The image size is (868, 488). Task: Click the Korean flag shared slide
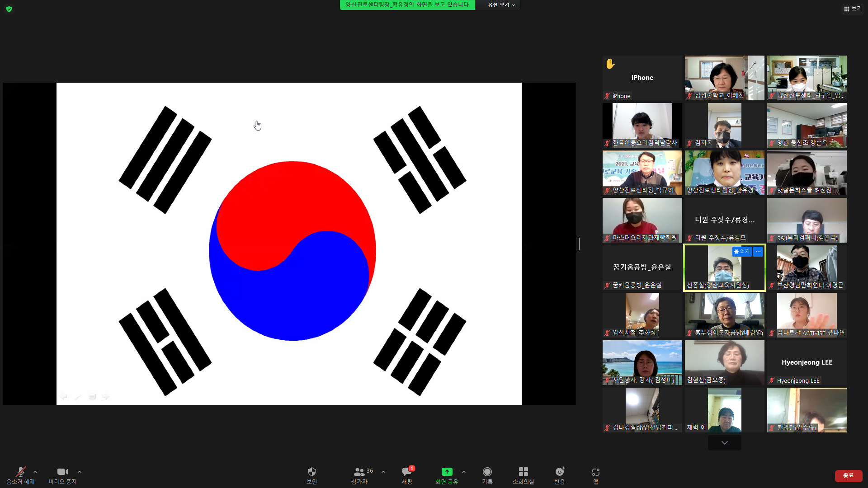pyautogui.click(x=289, y=244)
